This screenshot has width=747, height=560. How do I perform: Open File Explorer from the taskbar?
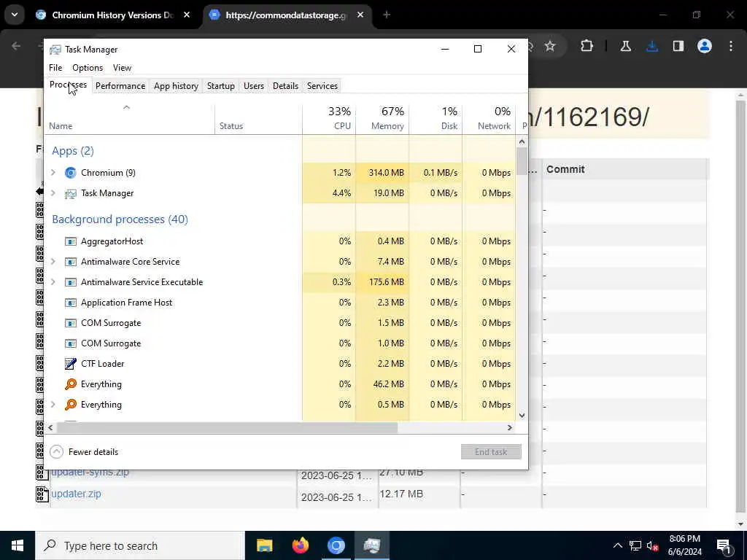[264, 545]
